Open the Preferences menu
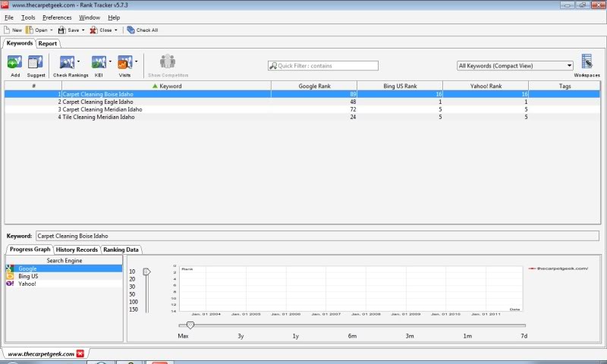Image resolution: width=607 pixels, height=364 pixels. [57, 17]
